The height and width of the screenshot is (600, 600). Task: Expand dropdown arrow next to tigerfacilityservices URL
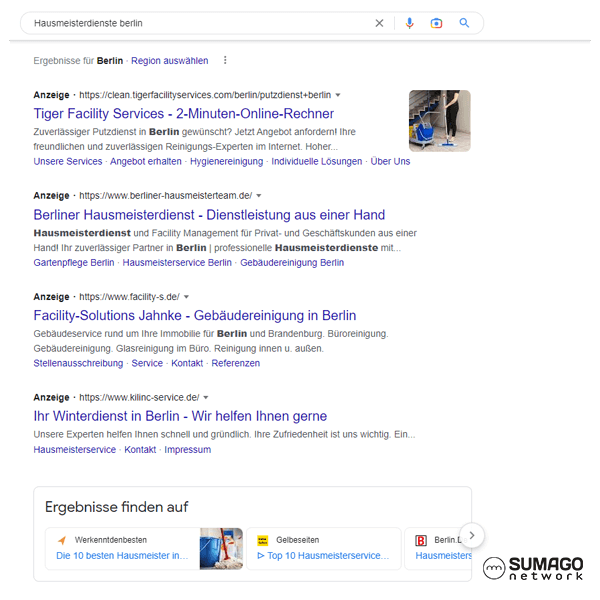pos(338,95)
